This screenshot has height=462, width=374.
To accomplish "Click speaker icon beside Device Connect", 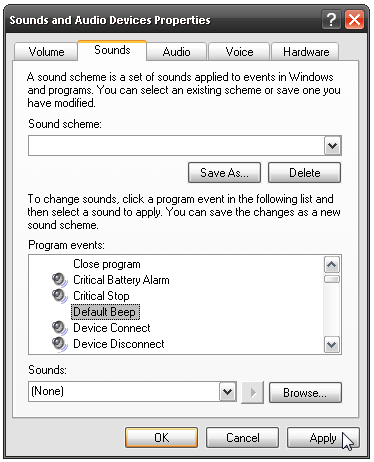I will pos(60,328).
